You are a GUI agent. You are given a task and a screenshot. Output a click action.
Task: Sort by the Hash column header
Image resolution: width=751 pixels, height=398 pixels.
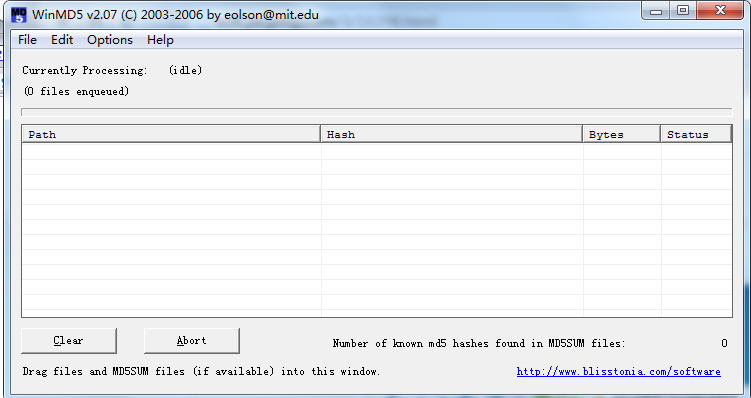click(x=452, y=134)
